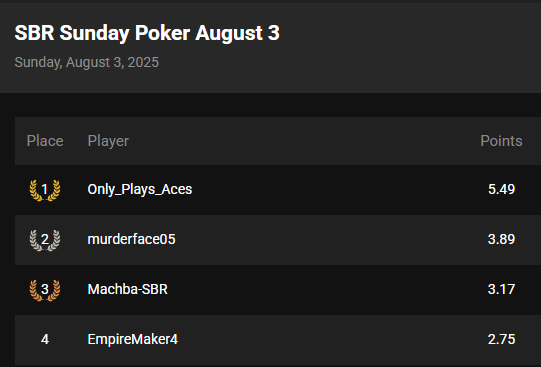The height and width of the screenshot is (367, 541).
Task: Click the 3.17 points value
Action: click(x=501, y=289)
